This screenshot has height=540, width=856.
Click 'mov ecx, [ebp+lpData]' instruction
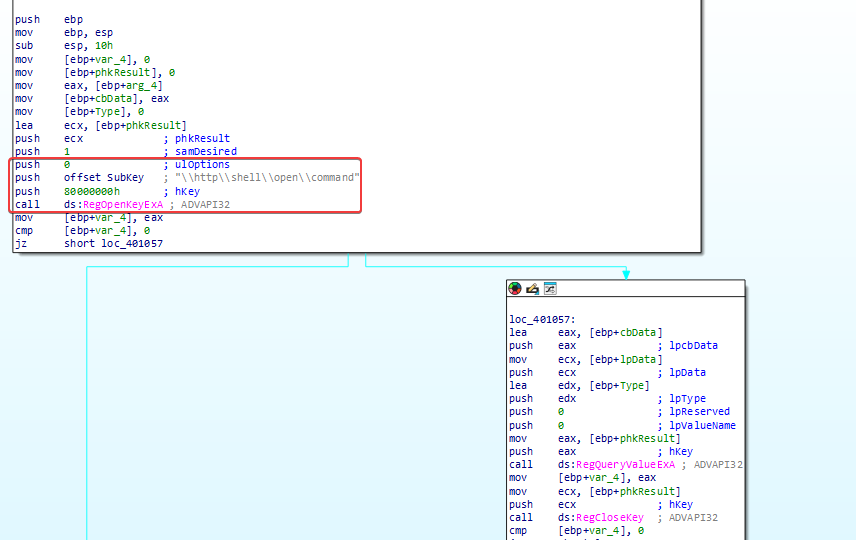[586, 359]
